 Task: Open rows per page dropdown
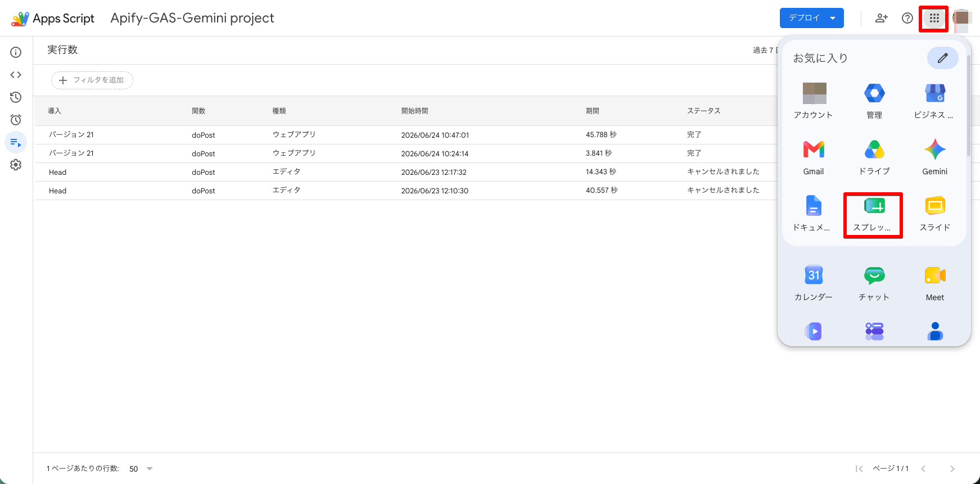coord(141,469)
